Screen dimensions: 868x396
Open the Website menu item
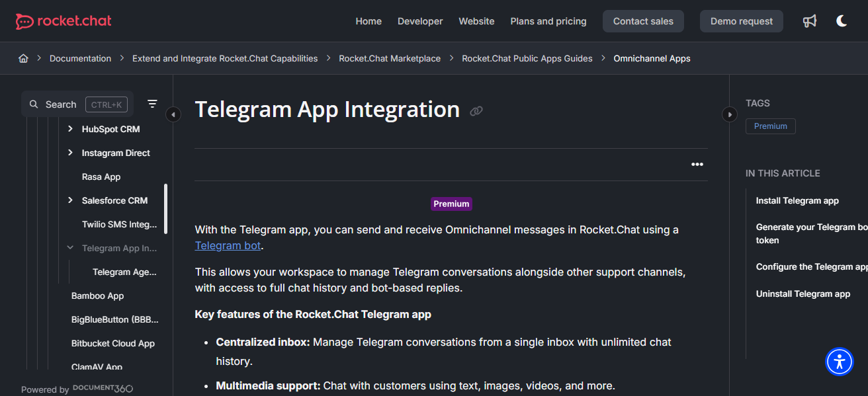pyautogui.click(x=476, y=21)
